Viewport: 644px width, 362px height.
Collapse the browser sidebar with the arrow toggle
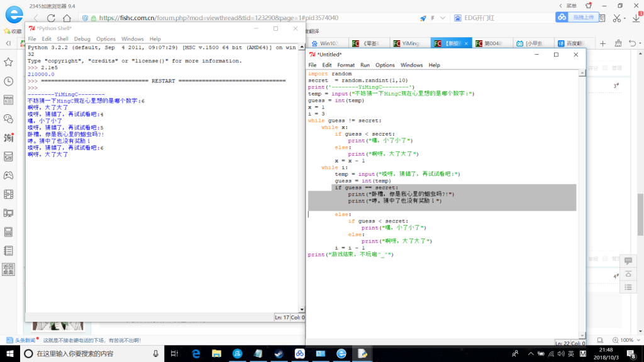8,43
